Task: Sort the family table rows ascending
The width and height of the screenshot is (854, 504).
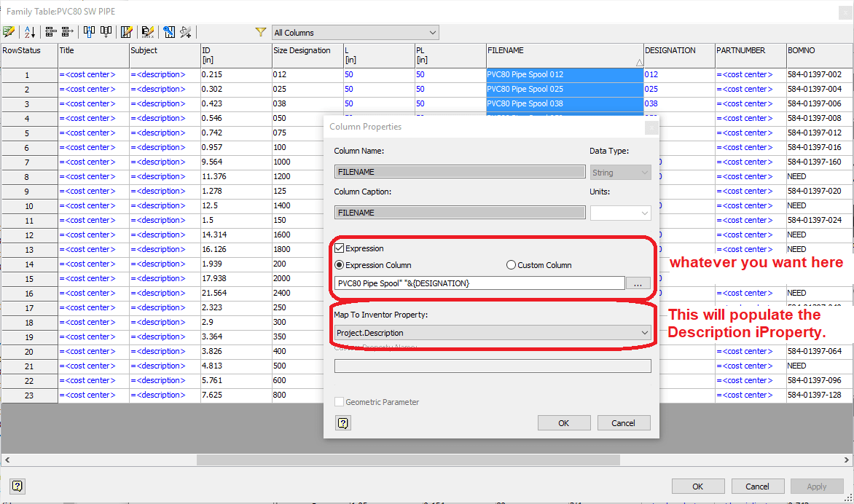Action: 31,32
